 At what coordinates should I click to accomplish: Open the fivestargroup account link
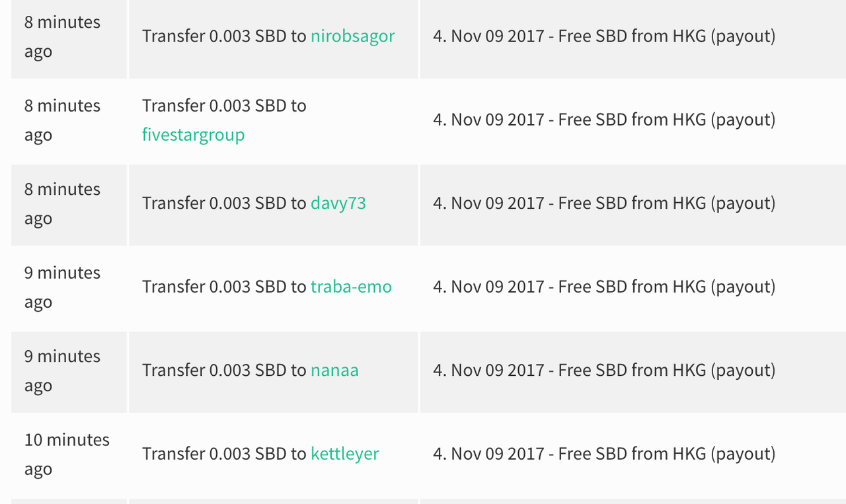click(x=193, y=135)
